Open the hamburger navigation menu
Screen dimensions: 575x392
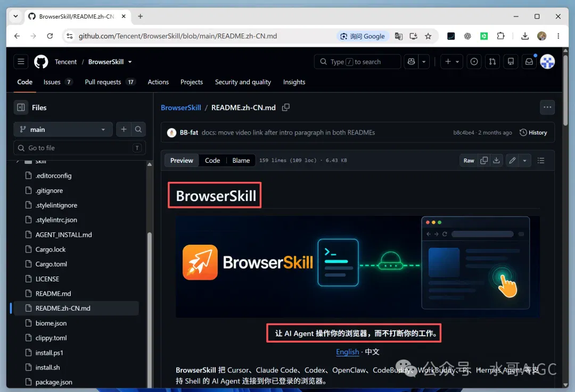pyautogui.click(x=21, y=62)
